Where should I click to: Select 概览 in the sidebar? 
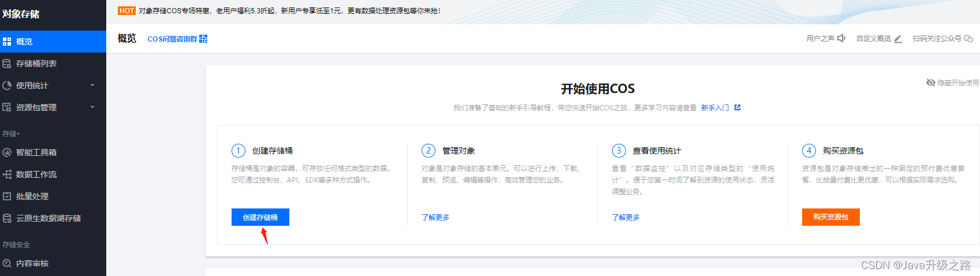pos(53,42)
